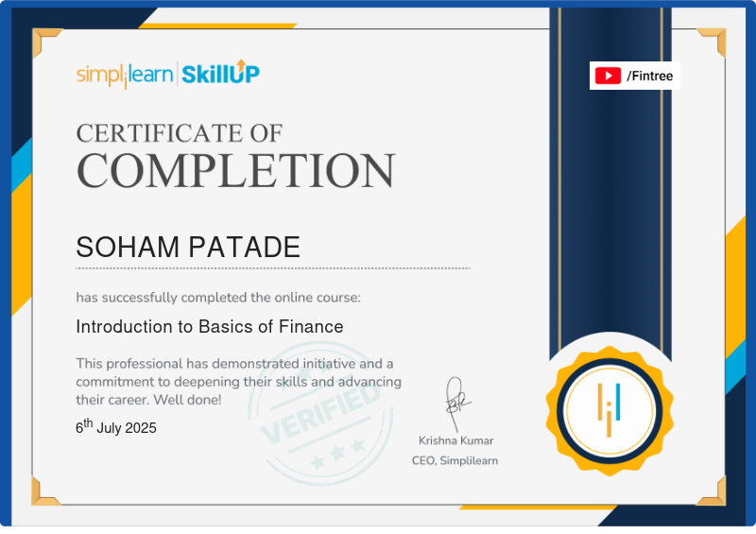This screenshot has width=756, height=534.
Task: Select the name SOHAM PATADE
Action: (x=188, y=248)
